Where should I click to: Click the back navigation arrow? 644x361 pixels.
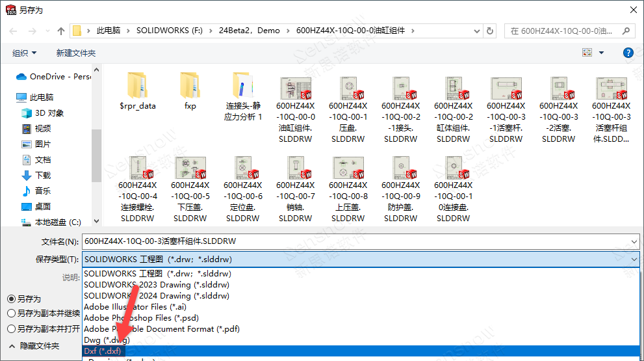click(x=14, y=31)
